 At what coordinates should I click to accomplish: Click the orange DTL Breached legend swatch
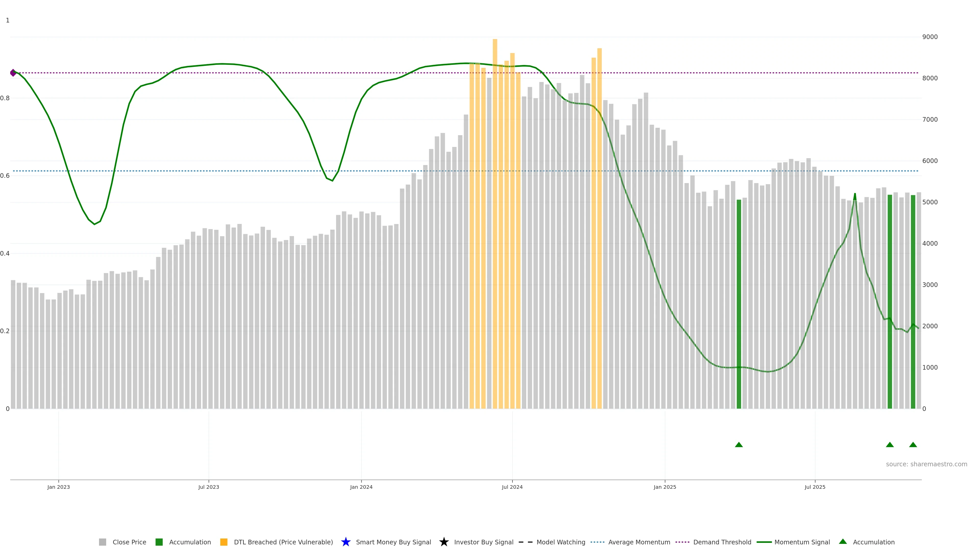(224, 542)
